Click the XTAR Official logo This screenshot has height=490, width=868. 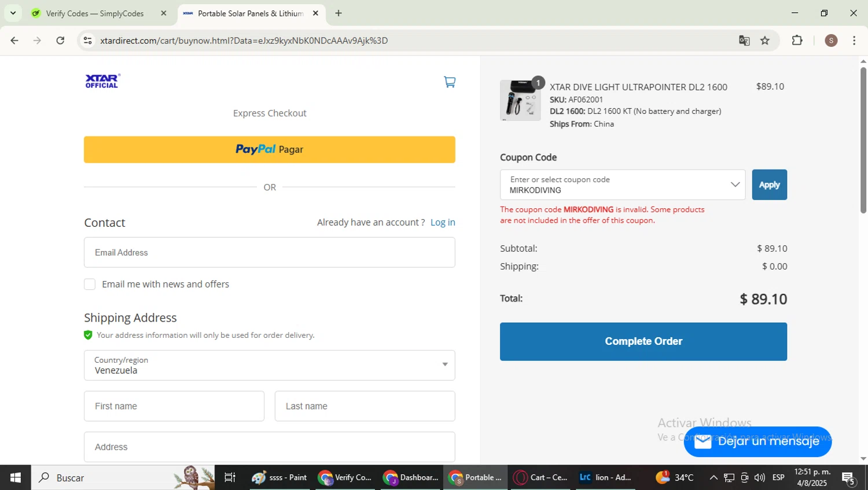click(x=102, y=81)
